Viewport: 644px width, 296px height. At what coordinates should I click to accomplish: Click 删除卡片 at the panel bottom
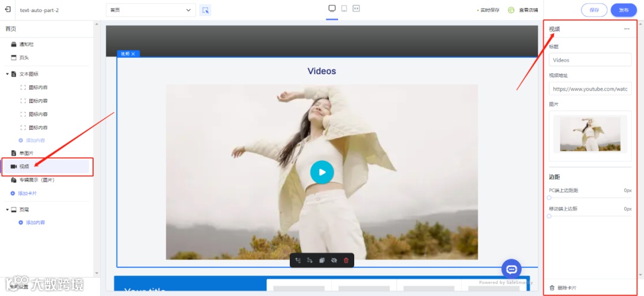[566, 288]
